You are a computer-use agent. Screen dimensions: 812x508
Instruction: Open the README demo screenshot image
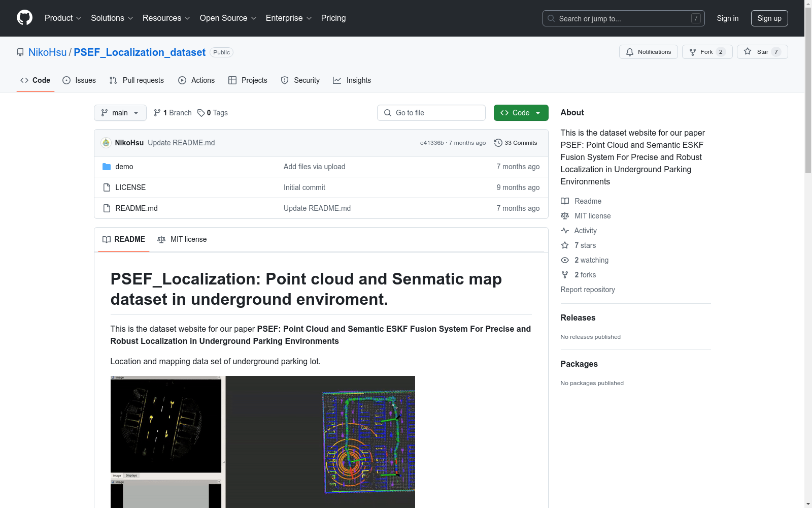pyautogui.click(x=263, y=442)
